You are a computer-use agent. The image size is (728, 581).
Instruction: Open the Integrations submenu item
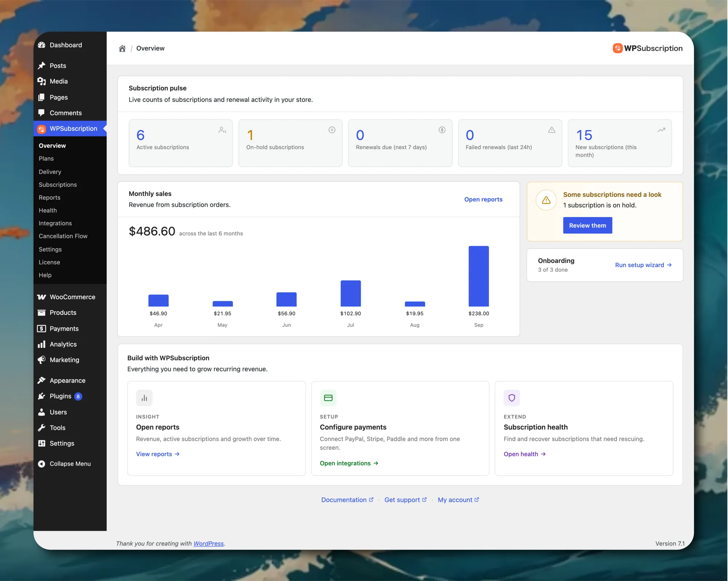[55, 223]
